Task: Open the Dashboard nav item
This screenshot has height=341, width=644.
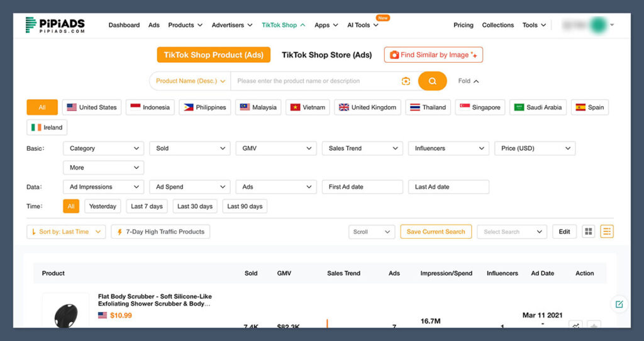Action: point(124,25)
